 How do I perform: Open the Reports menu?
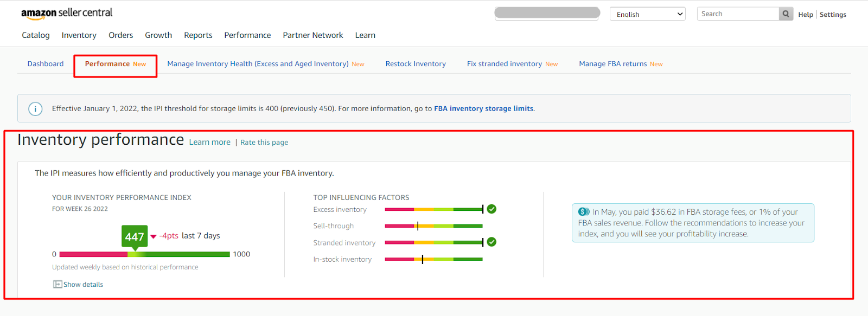[x=198, y=35]
